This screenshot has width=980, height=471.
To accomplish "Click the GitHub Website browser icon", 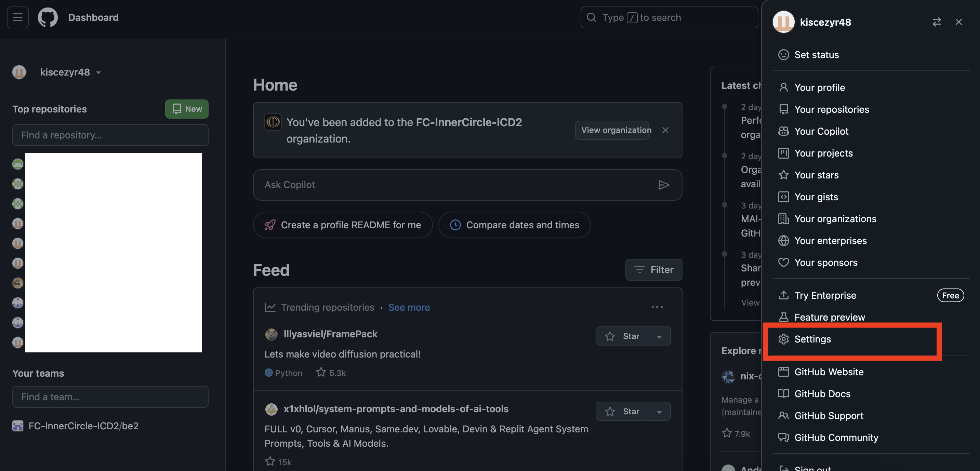I will point(783,372).
